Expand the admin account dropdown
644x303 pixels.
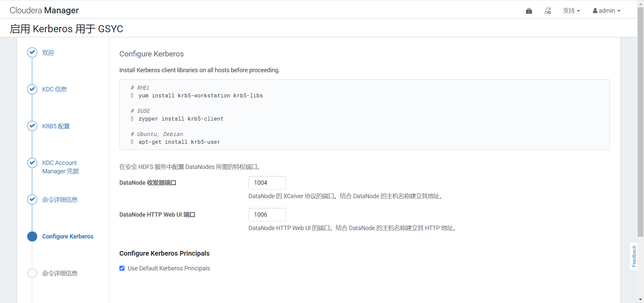(x=606, y=10)
